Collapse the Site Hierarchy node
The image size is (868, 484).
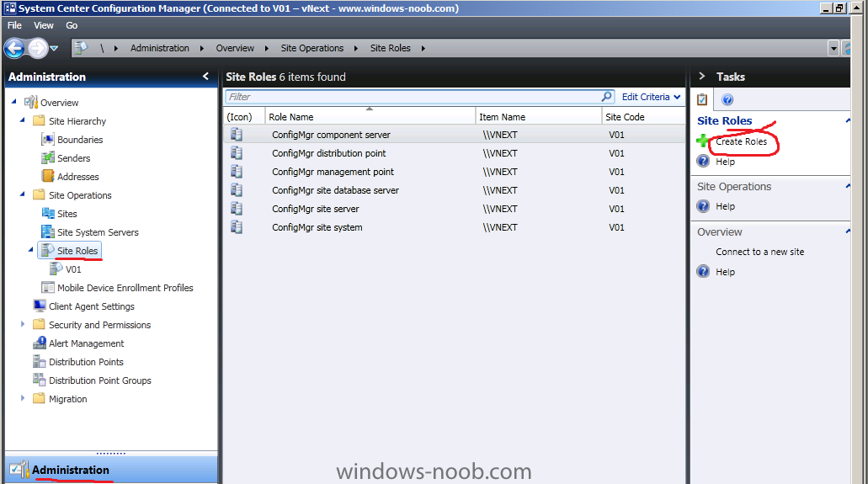[23, 120]
